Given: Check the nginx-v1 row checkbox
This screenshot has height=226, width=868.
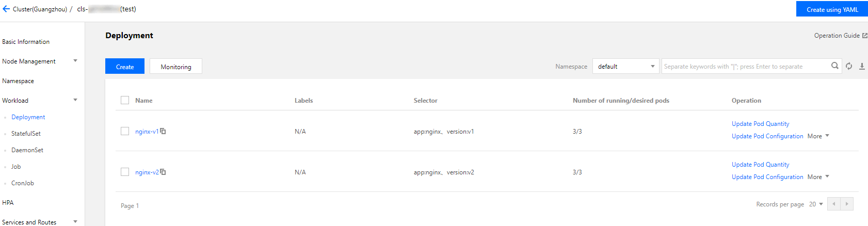Looking at the screenshot, I should [125, 132].
